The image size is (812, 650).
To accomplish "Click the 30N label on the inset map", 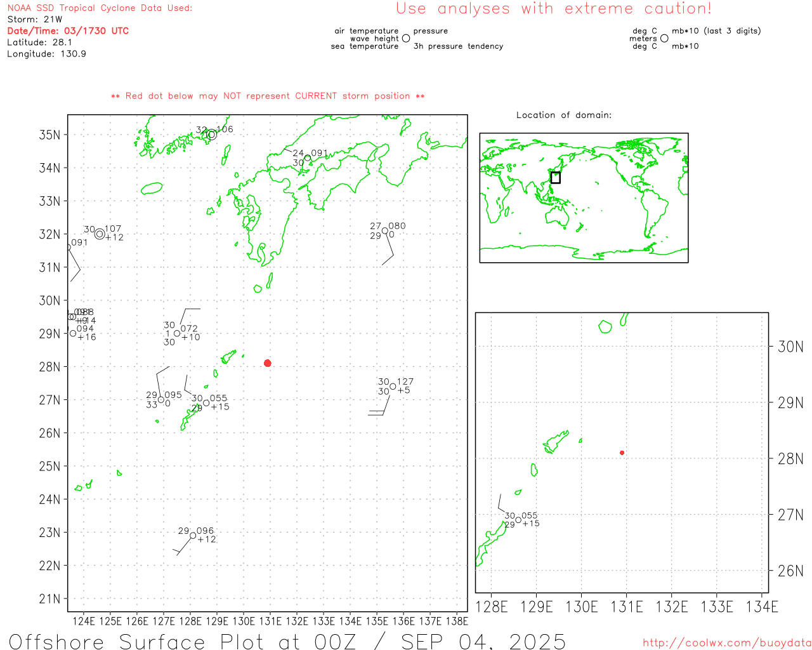I will coord(790,347).
